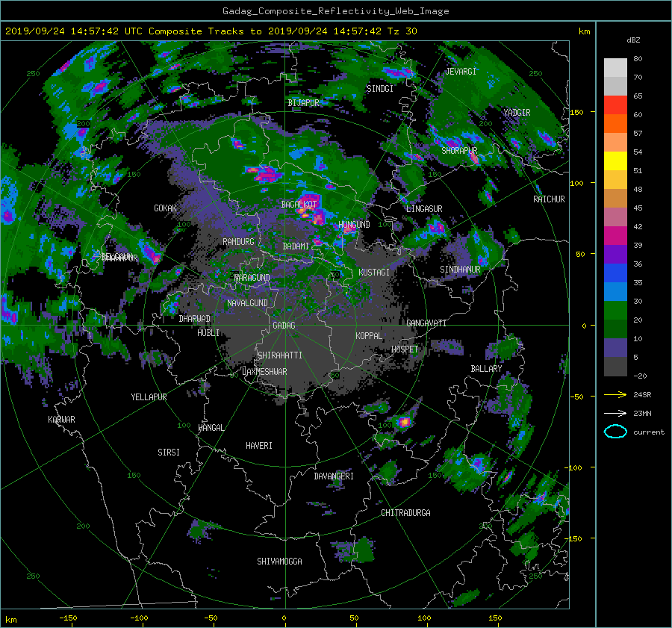This screenshot has width=672, height=628.
Task: Click the GOKAK town label
Action: coord(166,208)
